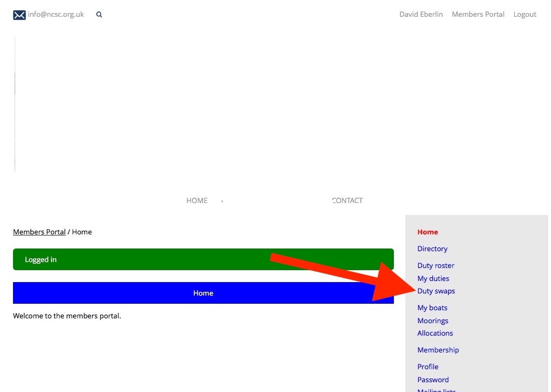
Task: Open Moorings in the sidebar
Action: [432, 321]
